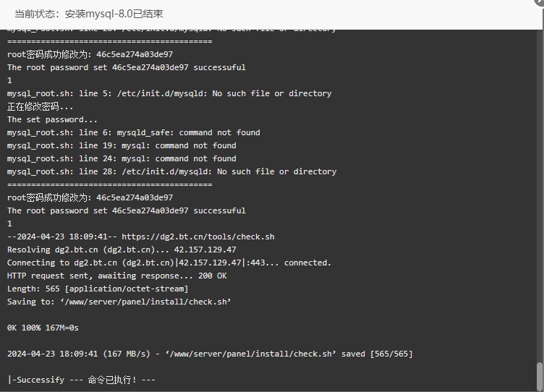Click the '0K 100% 167M=0s' progress line
The height and width of the screenshot is (392, 544).
tap(43, 328)
